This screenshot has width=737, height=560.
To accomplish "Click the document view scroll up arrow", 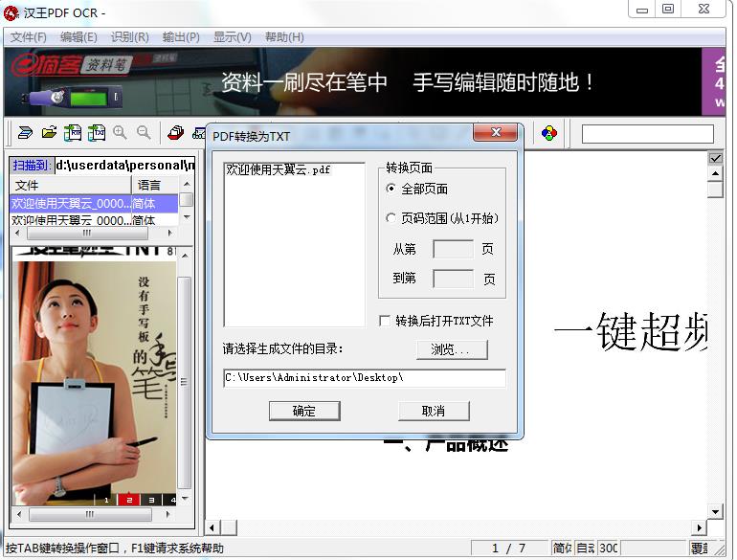I will click(715, 173).
